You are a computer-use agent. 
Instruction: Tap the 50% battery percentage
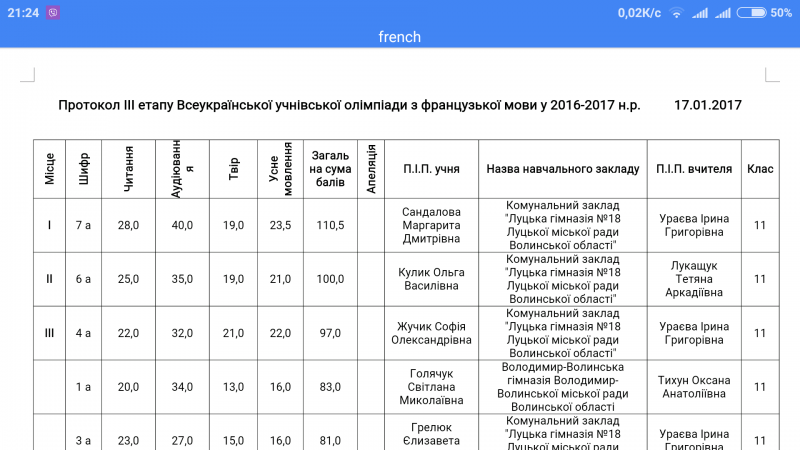pos(781,13)
